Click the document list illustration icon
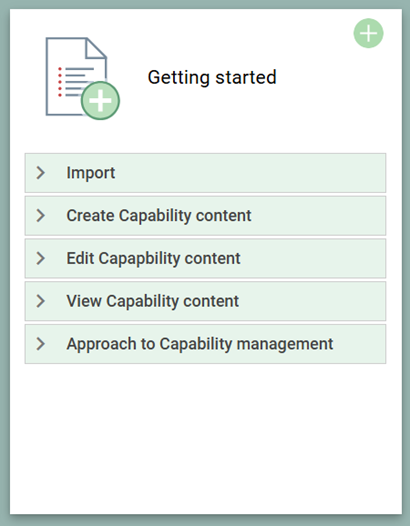The image size is (410, 526). [83, 78]
